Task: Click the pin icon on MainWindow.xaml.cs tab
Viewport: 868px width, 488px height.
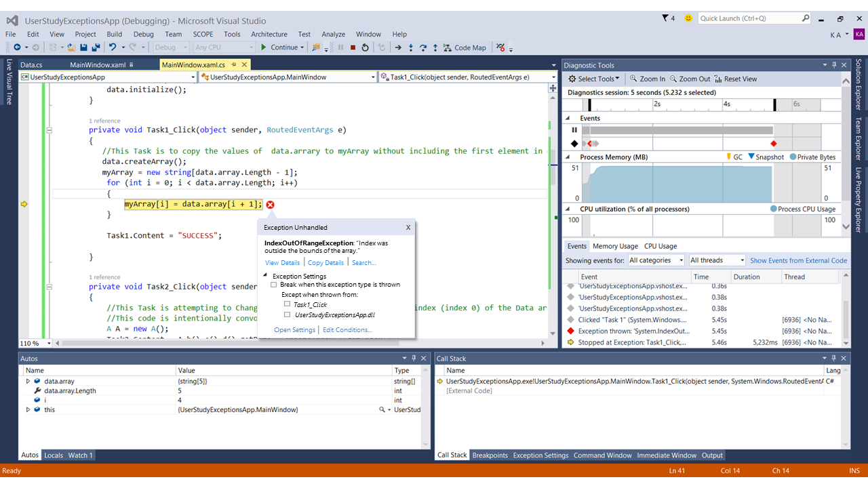Action: pyautogui.click(x=233, y=65)
